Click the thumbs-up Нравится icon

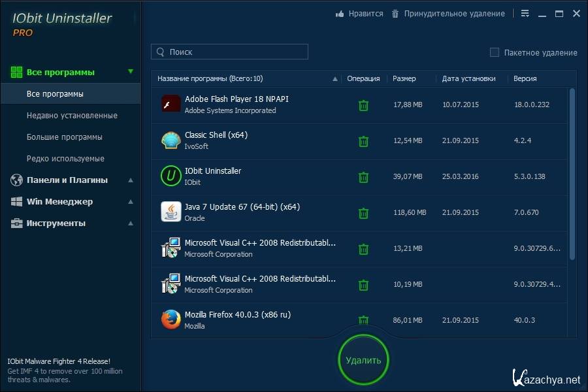click(x=340, y=14)
